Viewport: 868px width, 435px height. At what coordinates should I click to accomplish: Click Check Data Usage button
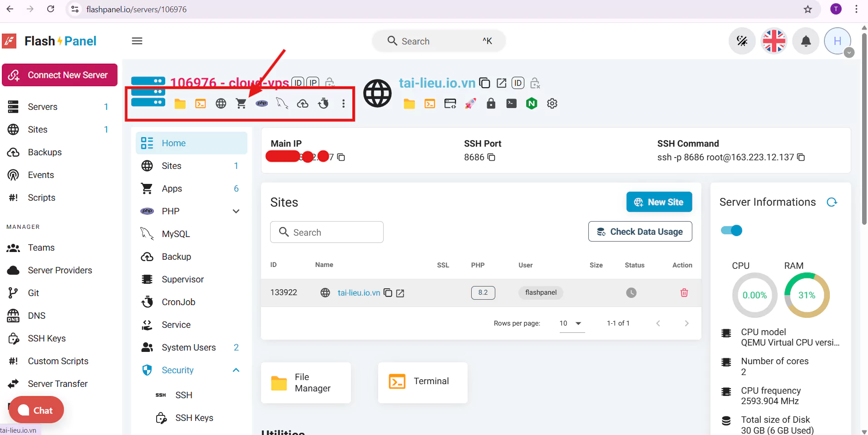pyautogui.click(x=640, y=232)
